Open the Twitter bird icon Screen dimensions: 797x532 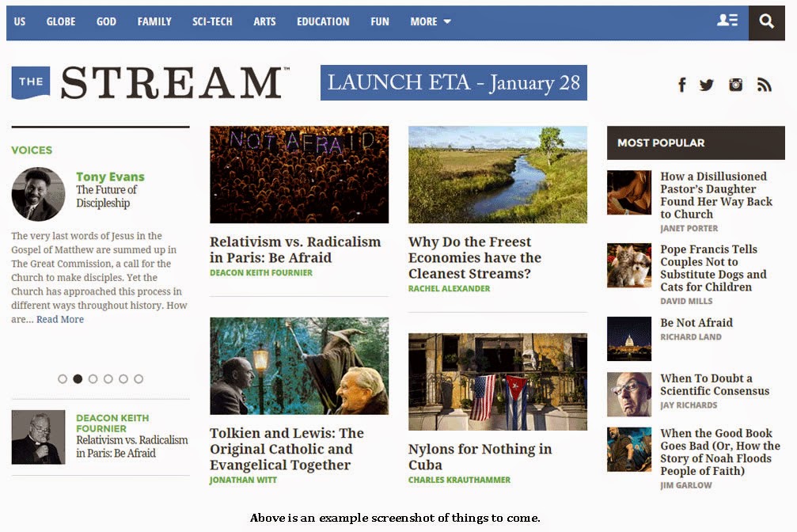pyautogui.click(x=707, y=85)
